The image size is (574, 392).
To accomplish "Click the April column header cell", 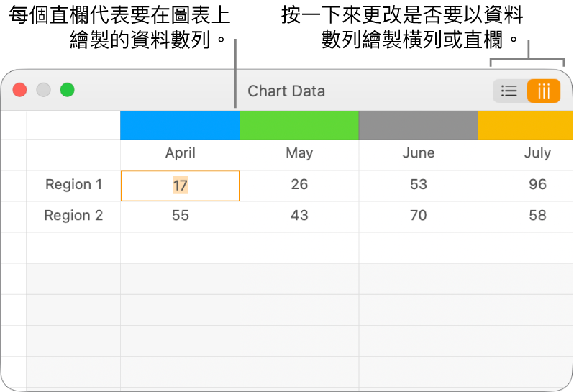I will coord(180,153).
